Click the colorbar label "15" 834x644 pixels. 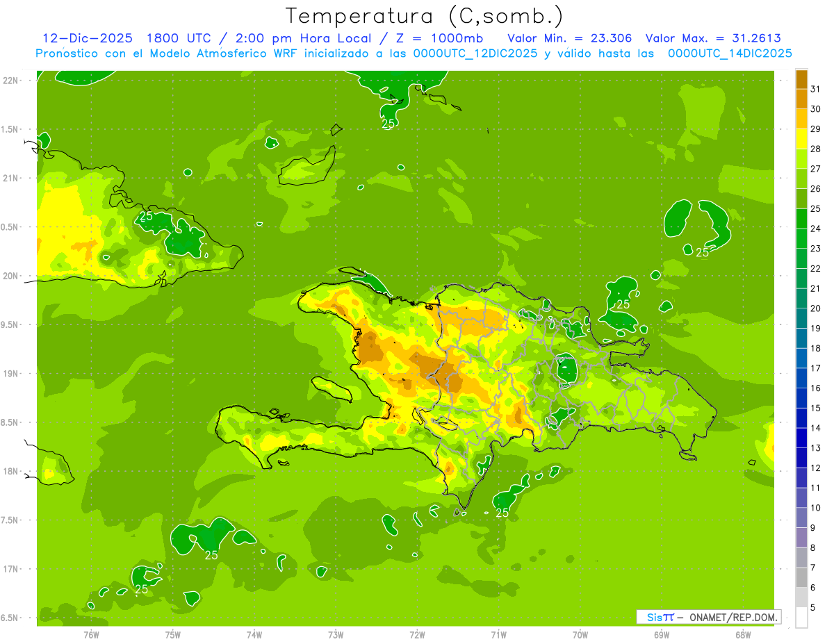coord(816,408)
